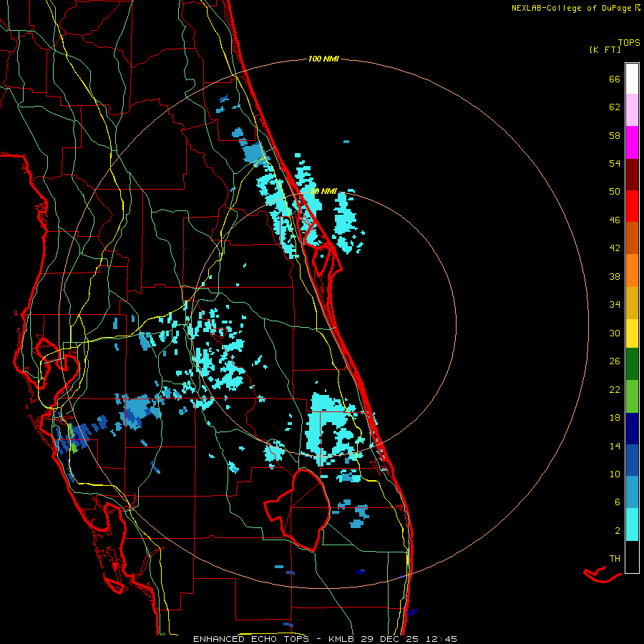
Task: Click the '100 NMI' range ring label
Action: (323, 59)
